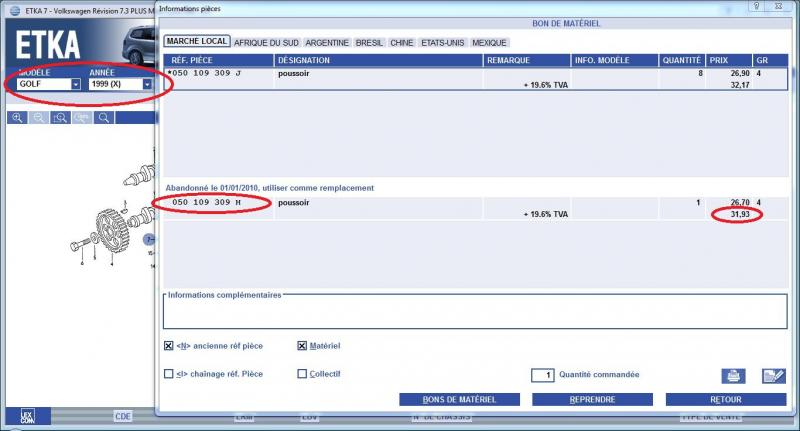Click the LEX COM icon at bottom left
Image resolution: width=800 pixels, height=431 pixels.
pyautogui.click(x=28, y=416)
